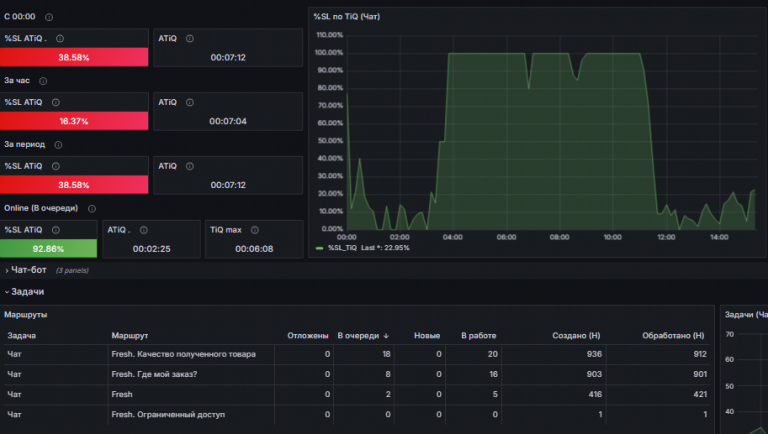Sort by 'Новые' column header
Screen dimensions: 768x434
(x=427, y=336)
